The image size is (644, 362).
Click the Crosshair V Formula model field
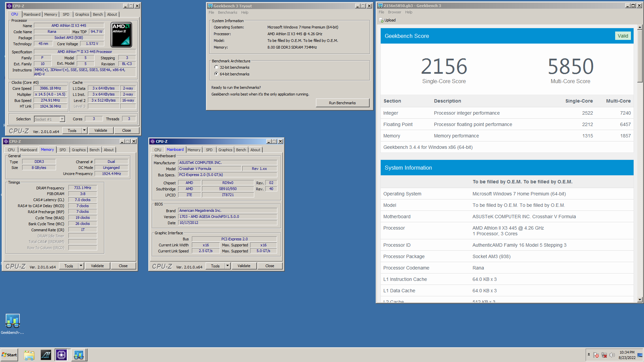click(209, 169)
